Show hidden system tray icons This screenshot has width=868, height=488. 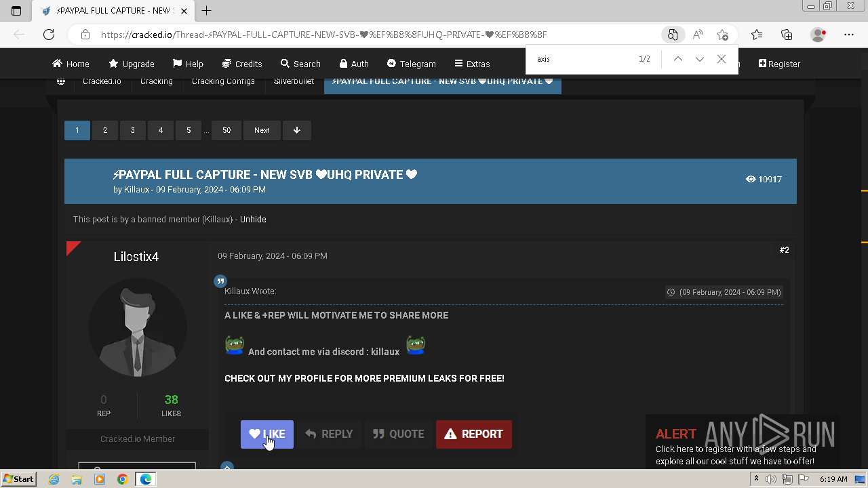click(x=756, y=479)
